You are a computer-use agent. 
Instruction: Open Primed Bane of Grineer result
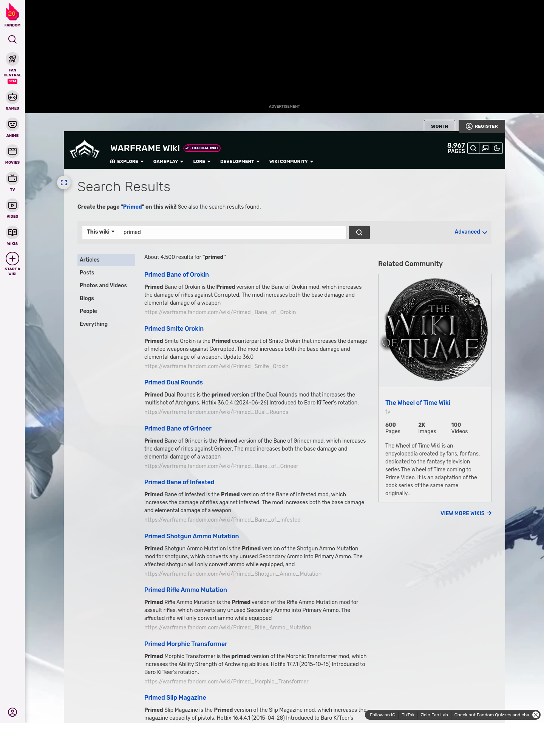click(x=178, y=429)
